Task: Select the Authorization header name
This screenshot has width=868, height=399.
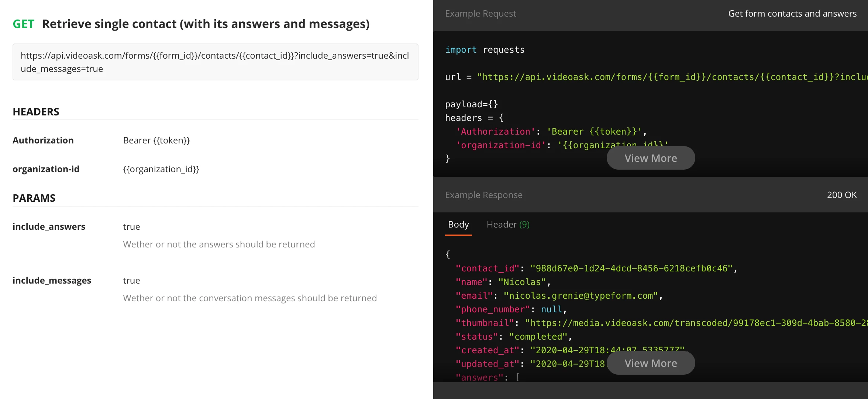Action: [x=43, y=140]
